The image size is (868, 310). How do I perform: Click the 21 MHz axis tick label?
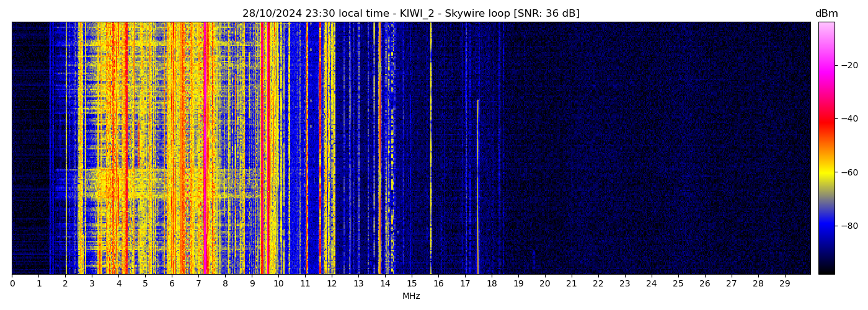(571, 284)
